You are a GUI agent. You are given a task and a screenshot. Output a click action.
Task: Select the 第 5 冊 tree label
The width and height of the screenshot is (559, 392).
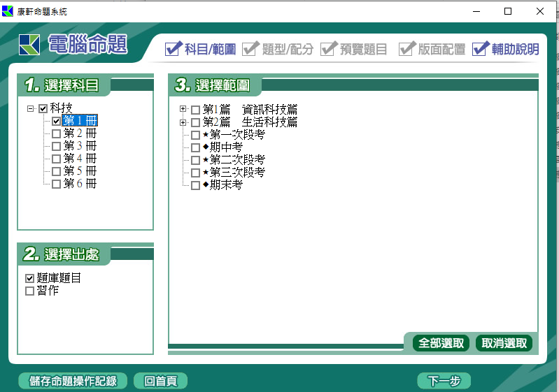pos(80,171)
